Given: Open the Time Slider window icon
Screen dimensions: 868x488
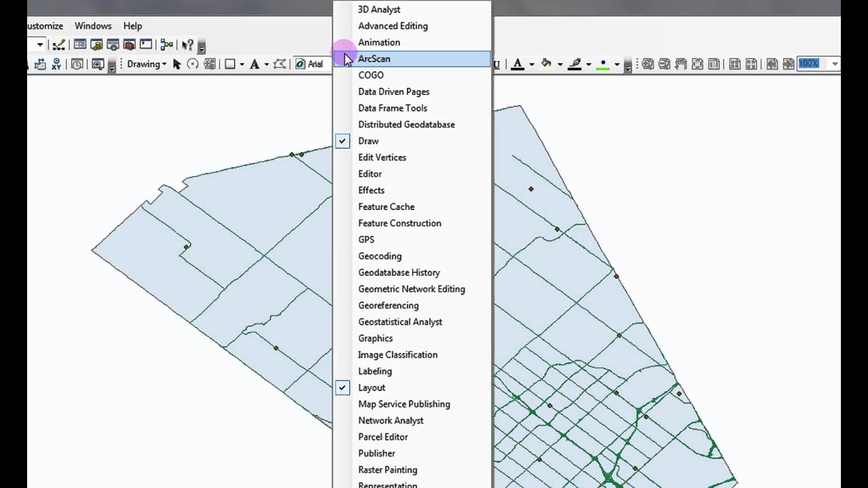Looking at the screenshot, I should pos(77,64).
